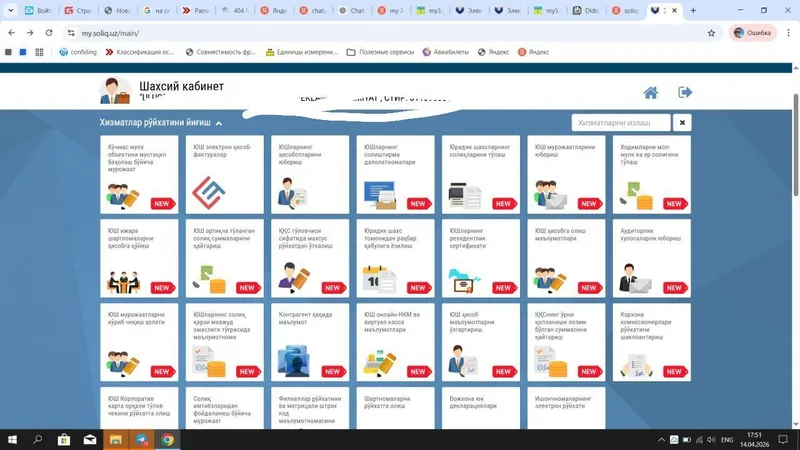Open Юридик шахс томонидан раҳбар қабулига ёзилиш
Viewport: 800px width, 450px height.
point(395,258)
